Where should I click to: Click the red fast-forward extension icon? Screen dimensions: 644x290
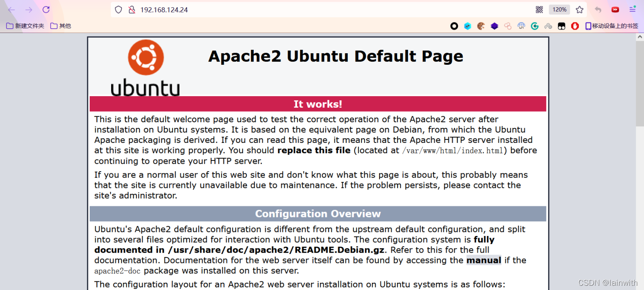click(x=615, y=9)
